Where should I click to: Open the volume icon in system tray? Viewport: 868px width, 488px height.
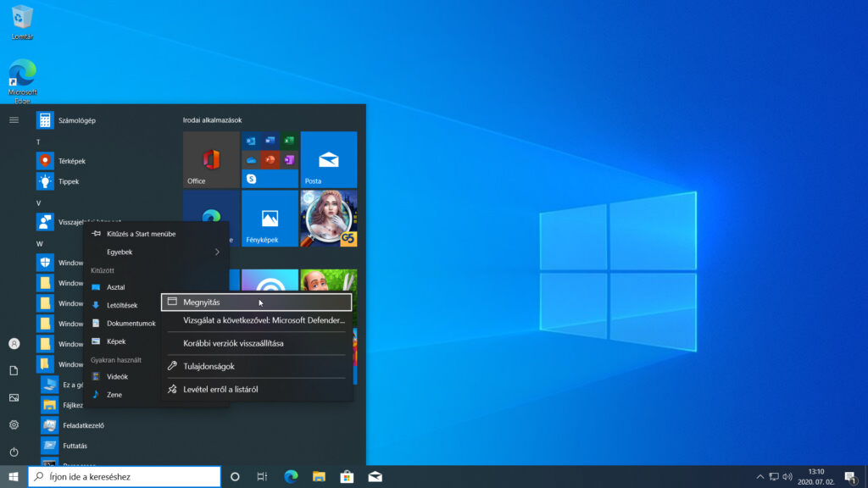(x=787, y=477)
